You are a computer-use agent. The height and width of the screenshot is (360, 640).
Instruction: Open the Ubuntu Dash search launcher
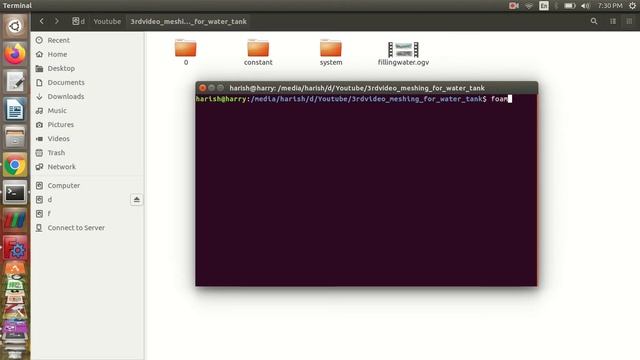(x=15, y=27)
